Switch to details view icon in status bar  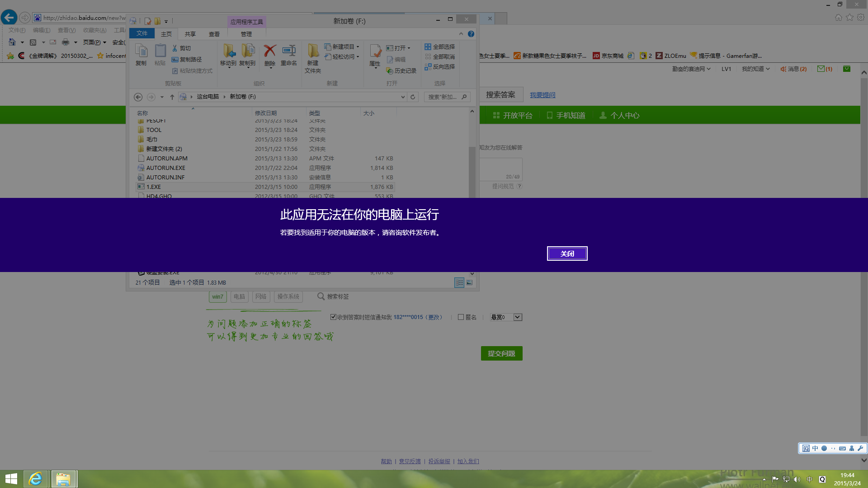pyautogui.click(x=459, y=283)
